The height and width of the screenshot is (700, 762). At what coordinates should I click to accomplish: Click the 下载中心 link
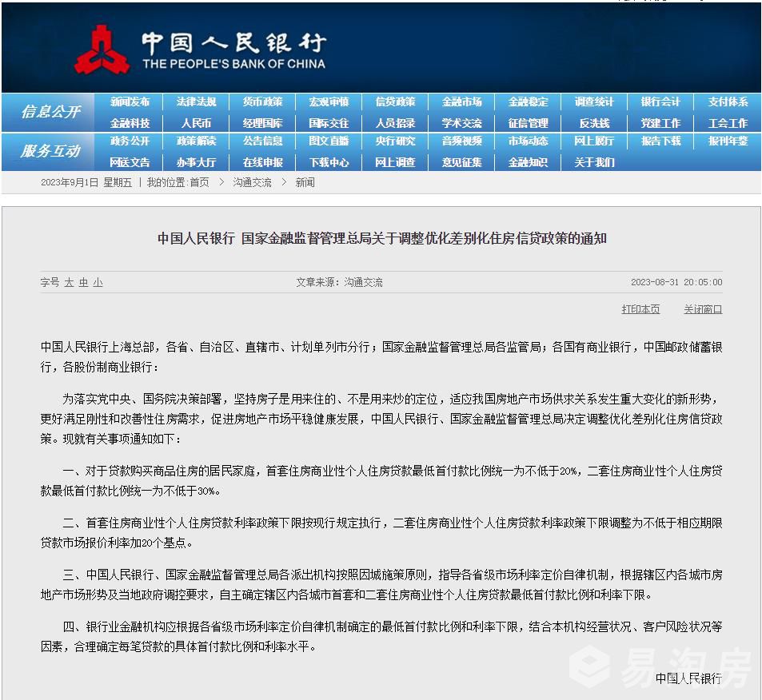tap(329, 162)
